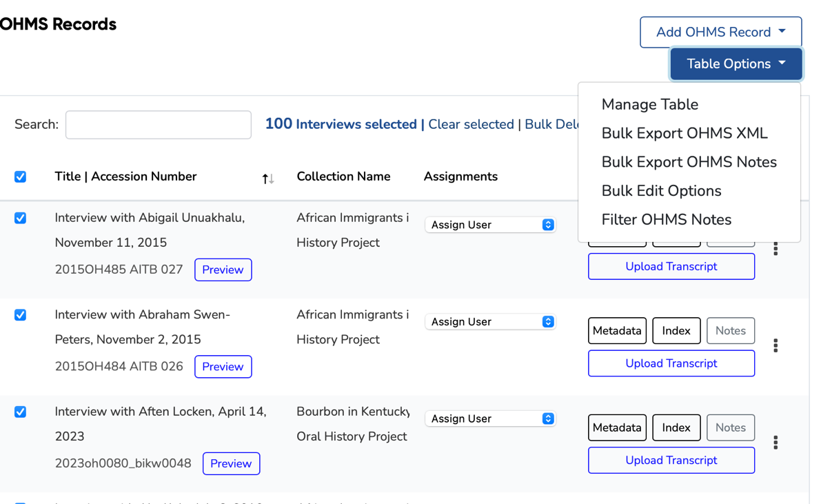
Task: Choose Manage Table from the menu
Action: [650, 104]
